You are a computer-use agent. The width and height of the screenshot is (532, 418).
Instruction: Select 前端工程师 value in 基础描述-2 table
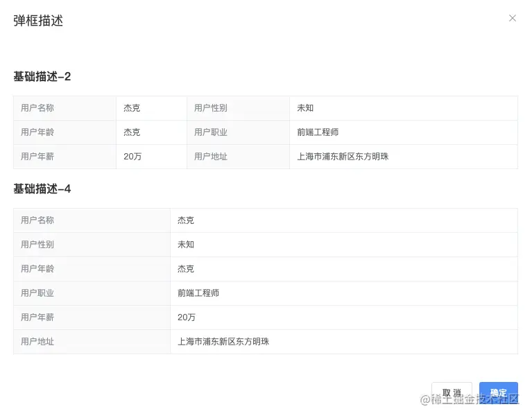point(318,132)
